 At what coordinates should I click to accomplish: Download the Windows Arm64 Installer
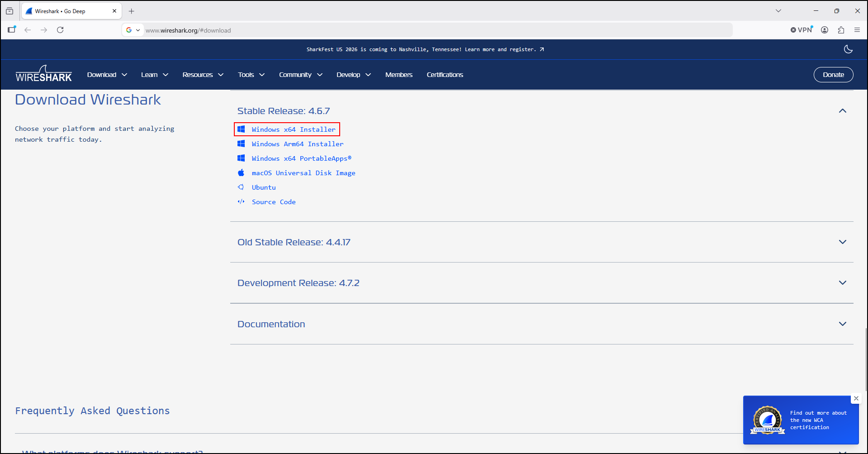click(298, 144)
